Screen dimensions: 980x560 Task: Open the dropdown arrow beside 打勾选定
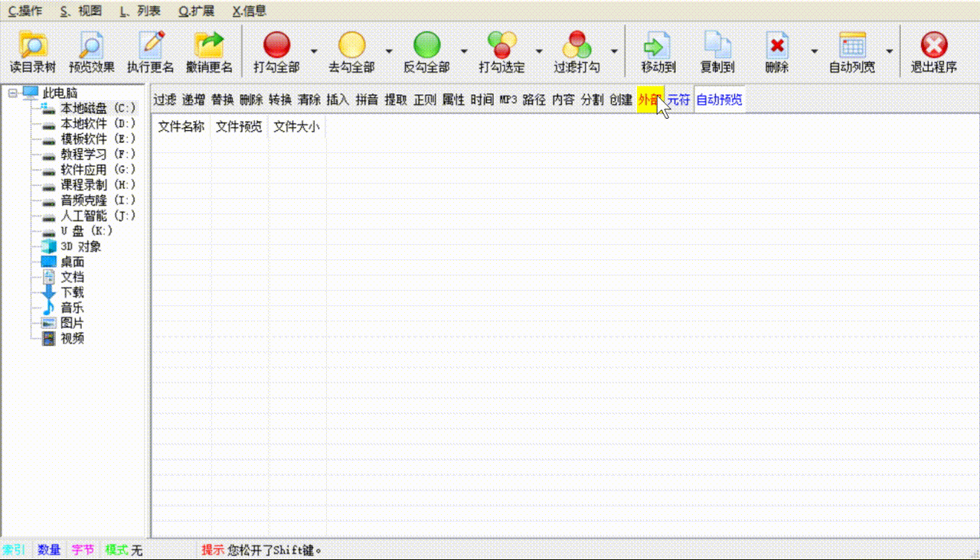538,51
